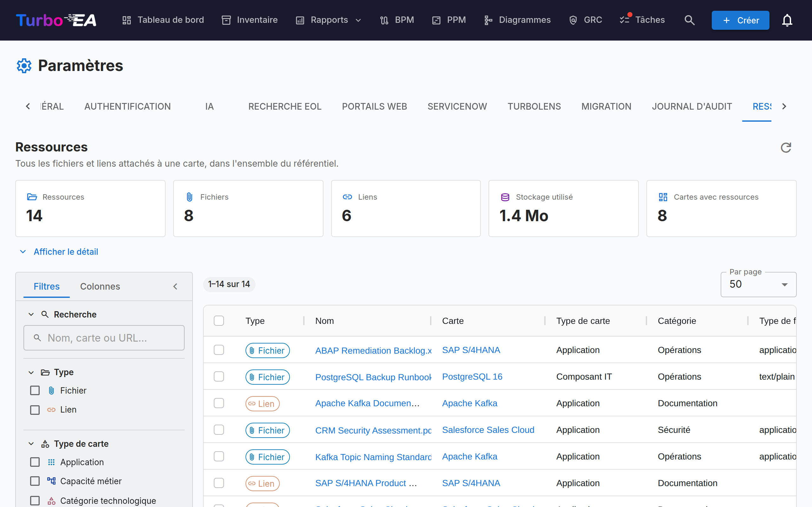
Task: Open the Turbo EA logo home
Action: 56,20
